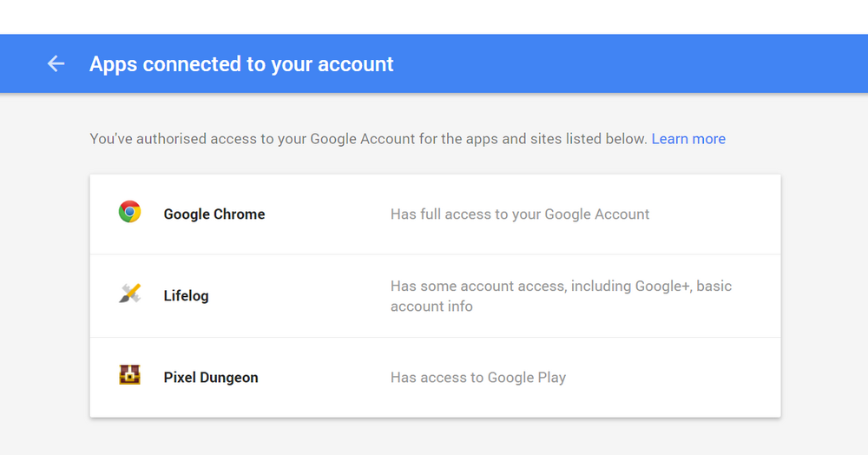
Task: Click the white strip above the blue header
Action: coord(434,16)
